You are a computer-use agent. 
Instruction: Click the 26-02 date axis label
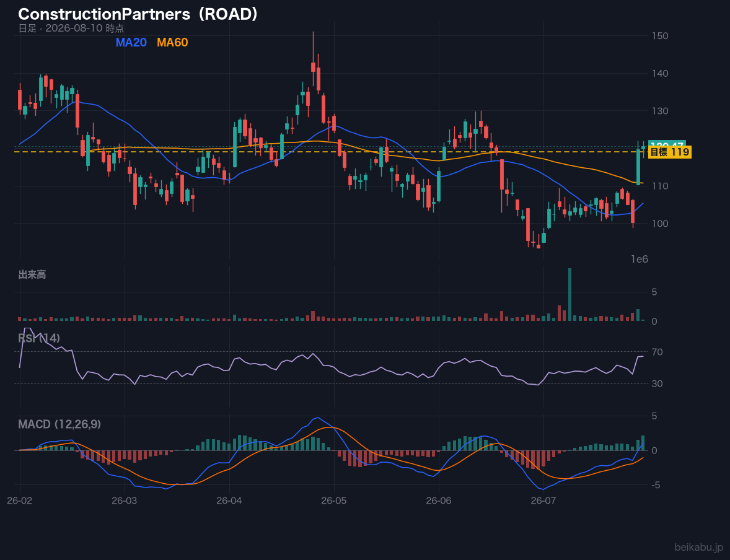[20, 501]
